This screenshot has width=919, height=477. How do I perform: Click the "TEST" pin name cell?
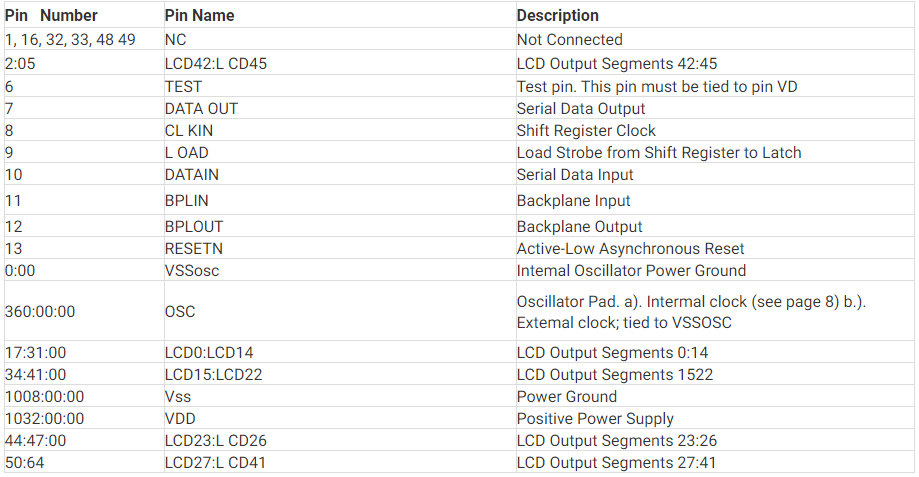point(183,87)
